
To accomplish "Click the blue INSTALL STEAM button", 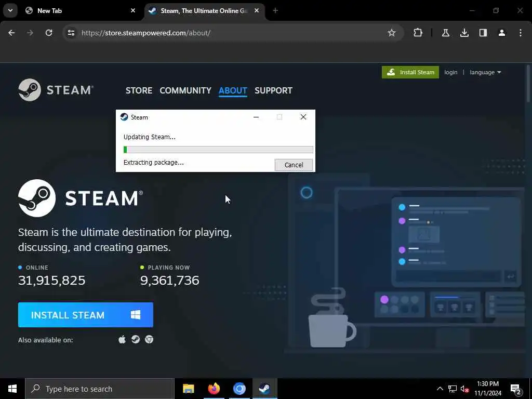I will pos(86,315).
